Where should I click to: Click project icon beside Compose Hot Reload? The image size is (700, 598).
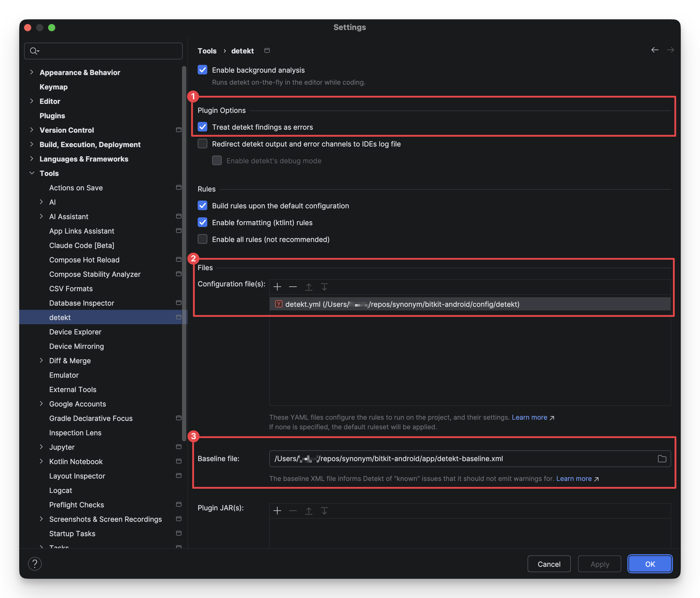pyautogui.click(x=179, y=260)
